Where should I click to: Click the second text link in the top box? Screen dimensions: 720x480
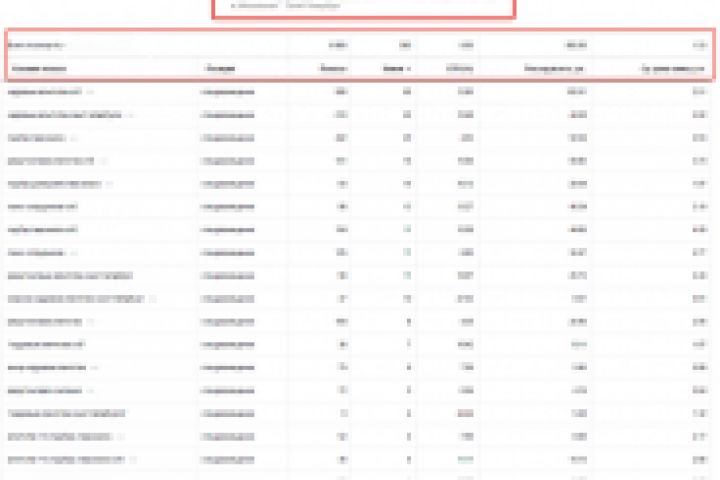pyautogui.click(x=313, y=6)
